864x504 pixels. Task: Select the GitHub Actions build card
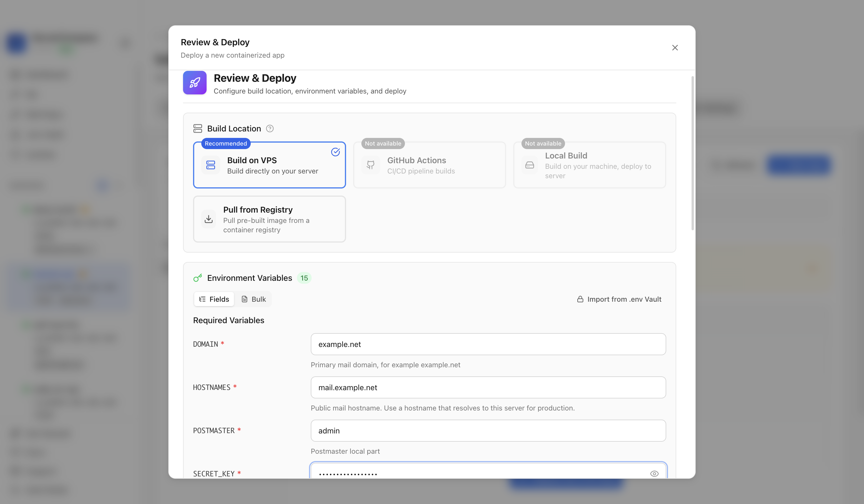coord(430,165)
